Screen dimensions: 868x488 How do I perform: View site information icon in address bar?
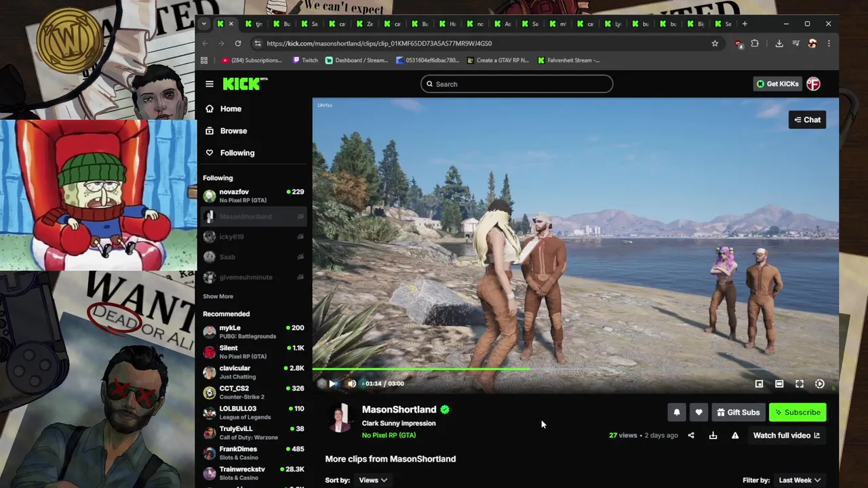258,43
